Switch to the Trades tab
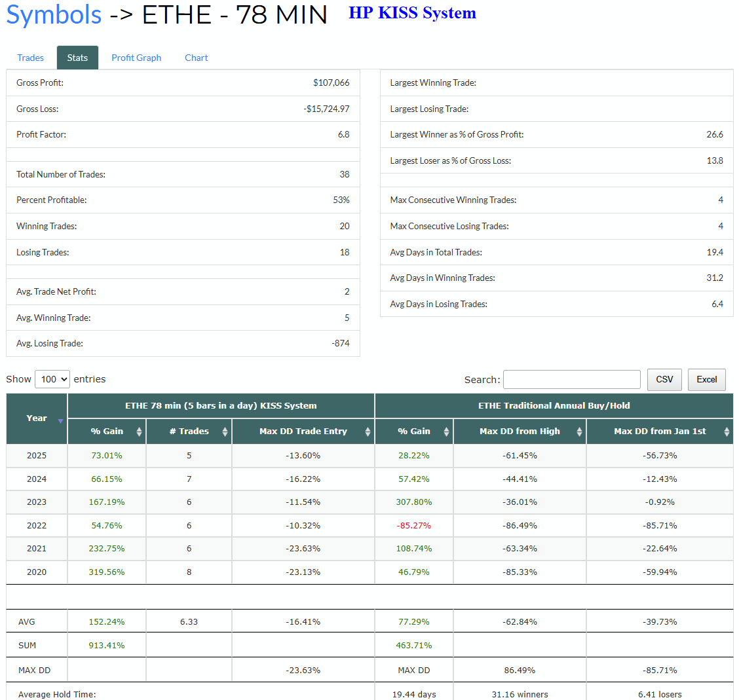Viewport: 739px width, 700px height. click(x=30, y=58)
